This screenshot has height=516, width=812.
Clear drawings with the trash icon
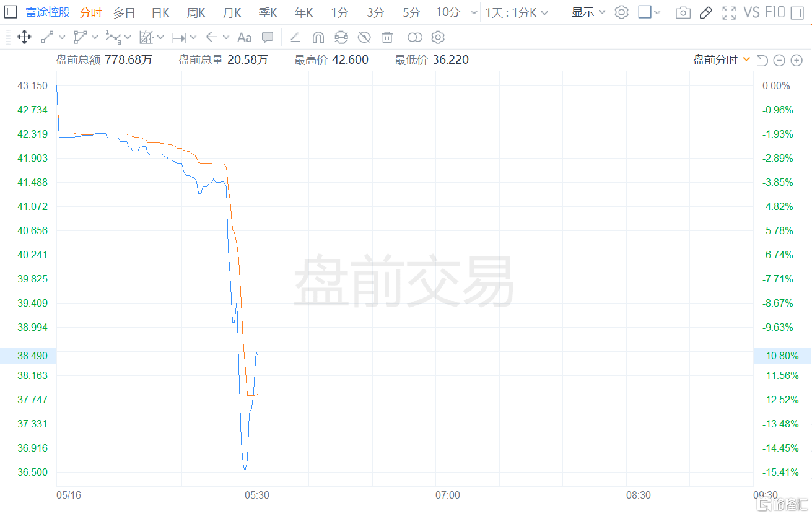click(x=387, y=37)
